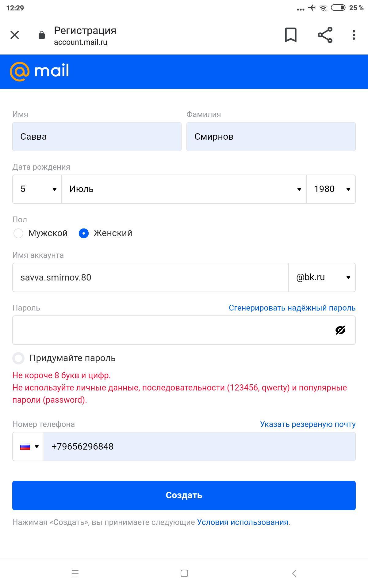The width and height of the screenshot is (368, 588).
Task: Select the Мужской gender radio button
Action: (x=18, y=233)
